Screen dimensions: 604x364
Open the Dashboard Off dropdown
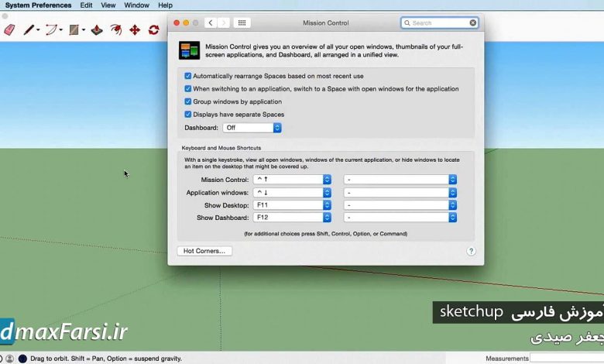click(252, 128)
